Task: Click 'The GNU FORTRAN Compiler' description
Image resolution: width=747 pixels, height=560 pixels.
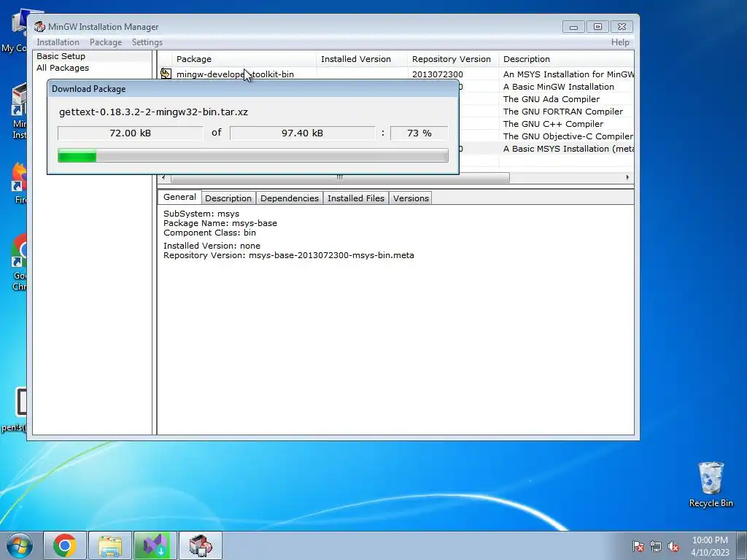Action: coord(562,112)
